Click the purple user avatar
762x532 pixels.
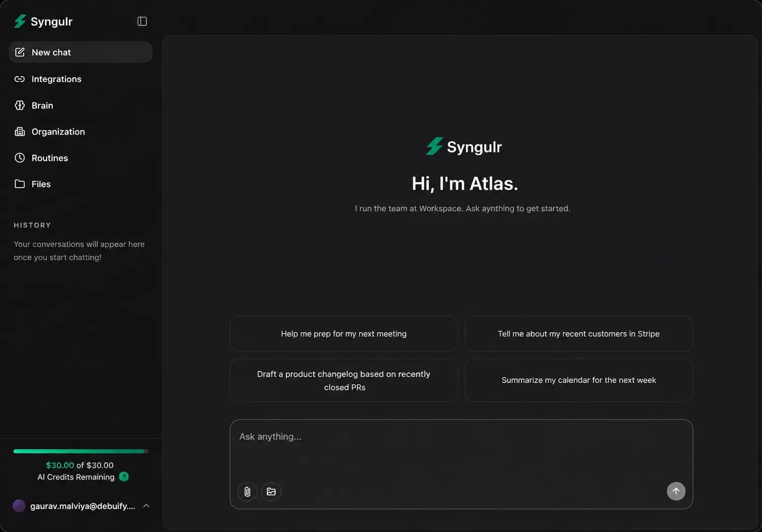[x=19, y=506]
